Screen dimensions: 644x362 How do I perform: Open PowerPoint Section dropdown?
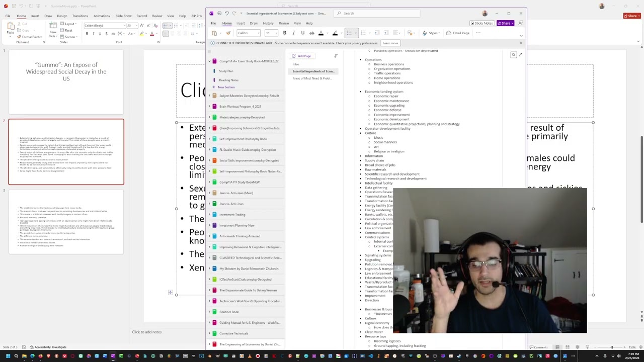click(69, 37)
